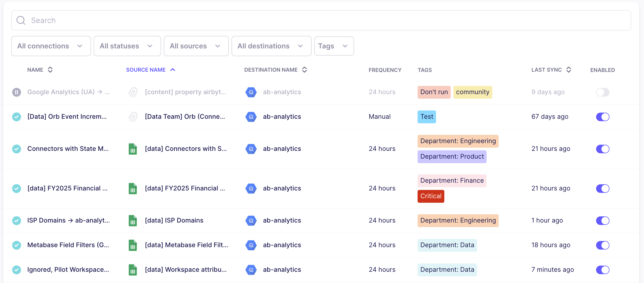Click the search magnifier icon
Screen dimensions: 644x283
tap(21, 20)
